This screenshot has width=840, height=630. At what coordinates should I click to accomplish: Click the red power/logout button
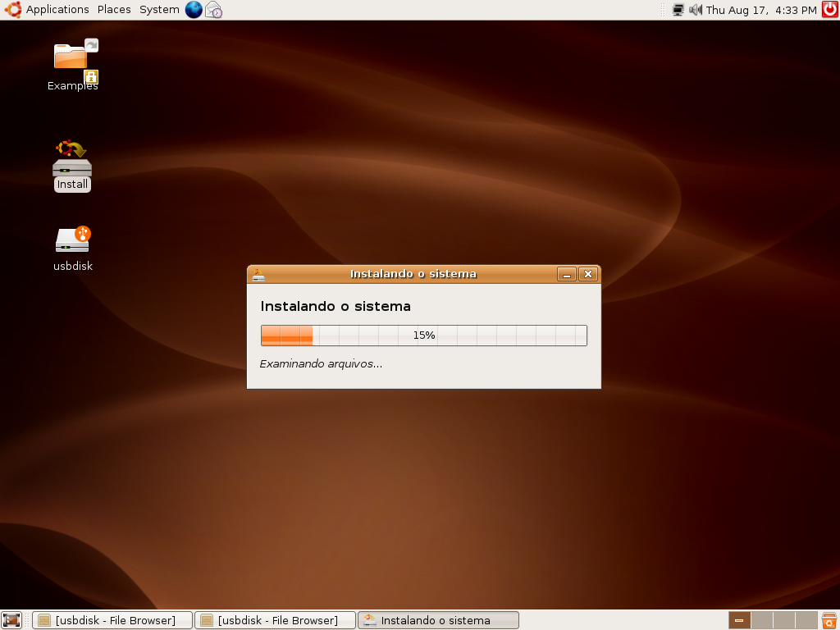830,10
